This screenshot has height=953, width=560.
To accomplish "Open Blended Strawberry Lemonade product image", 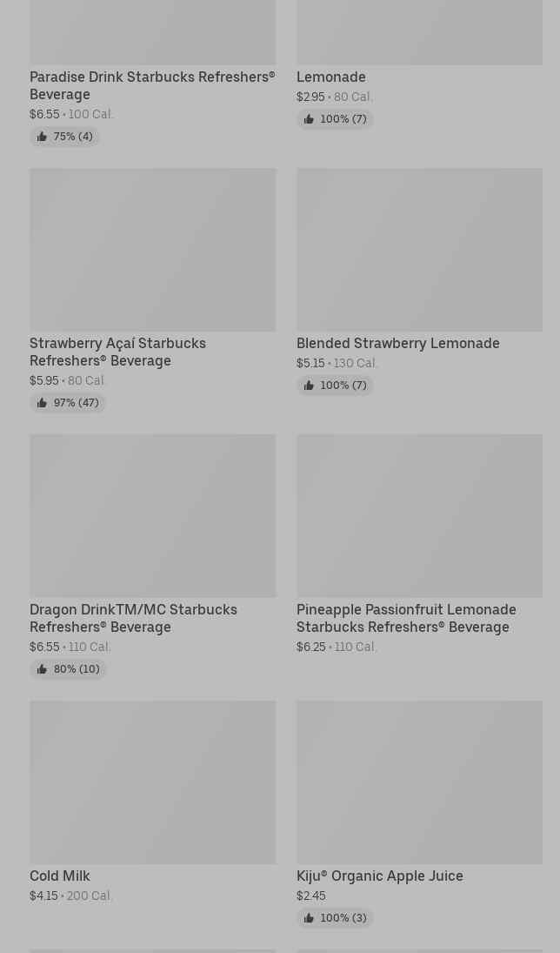I will click(x=419, y=250).
